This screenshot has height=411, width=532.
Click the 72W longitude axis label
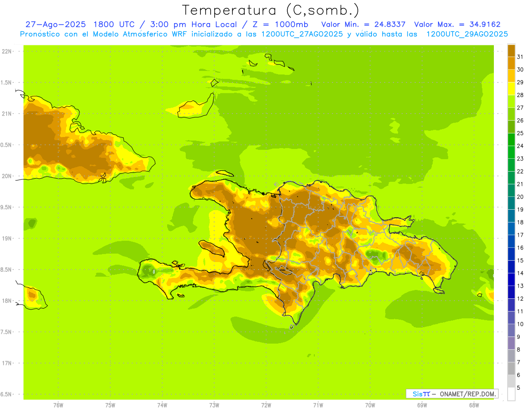(266, 405)
